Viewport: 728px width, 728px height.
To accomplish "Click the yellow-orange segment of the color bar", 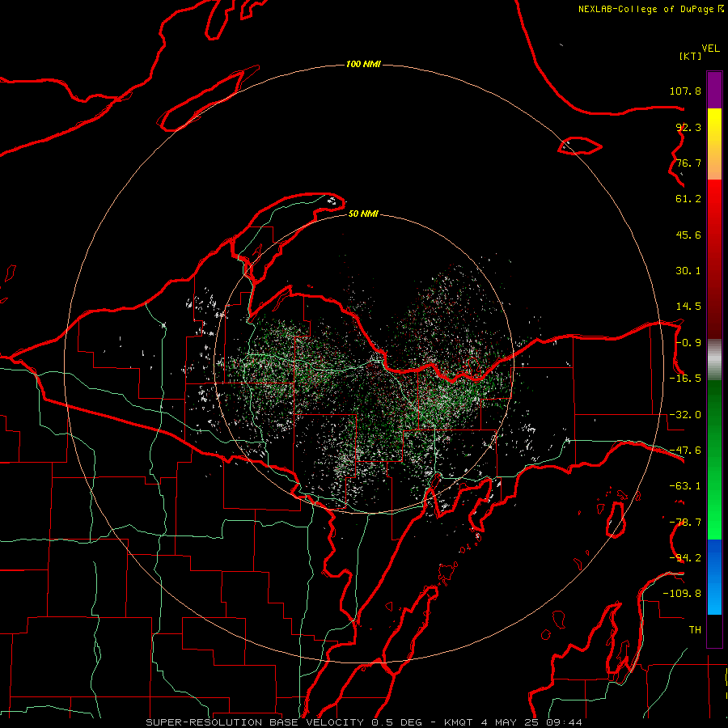I will (714, 144).
